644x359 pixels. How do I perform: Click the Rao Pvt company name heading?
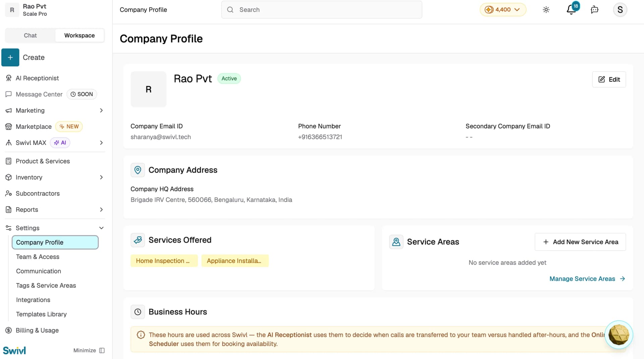coord(193,79)
